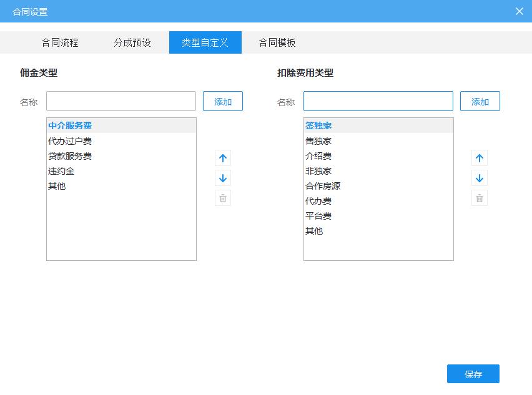Select 合作房源 in the deduction list
Screen dimensions: 532x395
pyautogui.click(x=322, y=185)
